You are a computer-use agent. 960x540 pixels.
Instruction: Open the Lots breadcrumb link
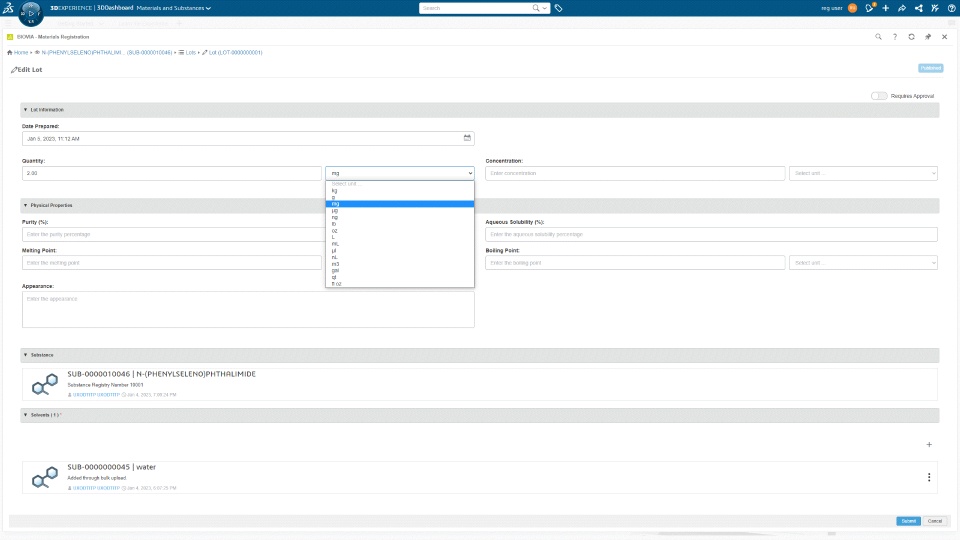pos(190,53)
